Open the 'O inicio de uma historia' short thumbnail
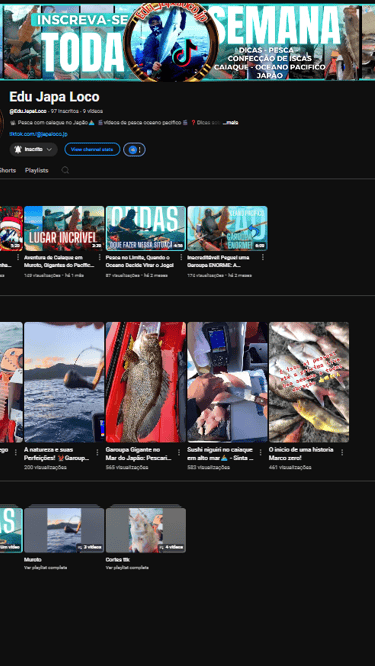This screenshot has height=666, width=375. 309,382
